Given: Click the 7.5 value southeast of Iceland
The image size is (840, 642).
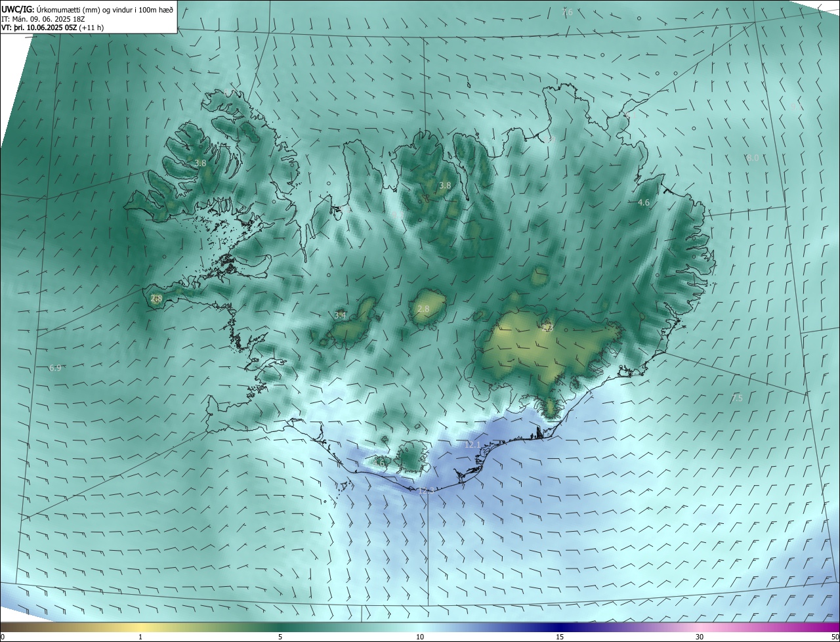Looking at the screenshot, I should (x=737, y=398).
